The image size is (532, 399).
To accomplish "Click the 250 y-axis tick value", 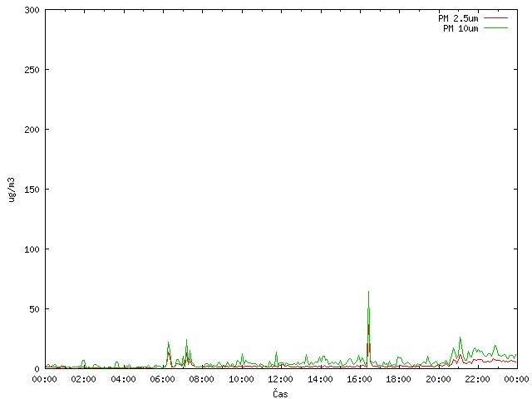I will [32, 70].
